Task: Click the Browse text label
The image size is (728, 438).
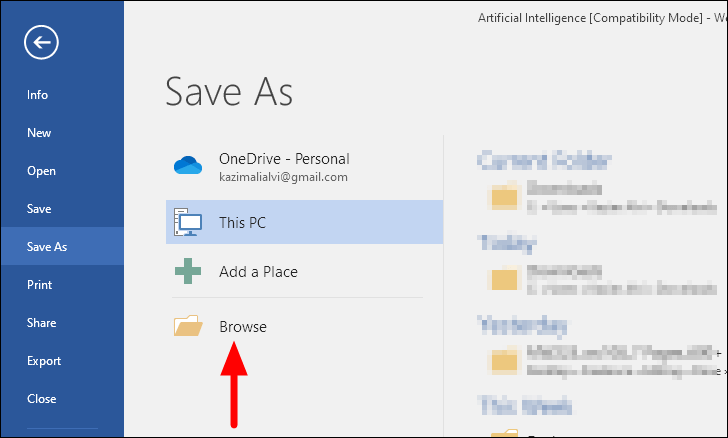Action: point(243,327)
